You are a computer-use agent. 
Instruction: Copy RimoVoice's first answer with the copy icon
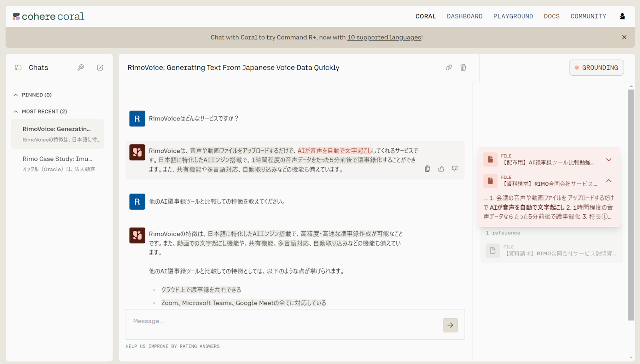click(x=427, y=168)
